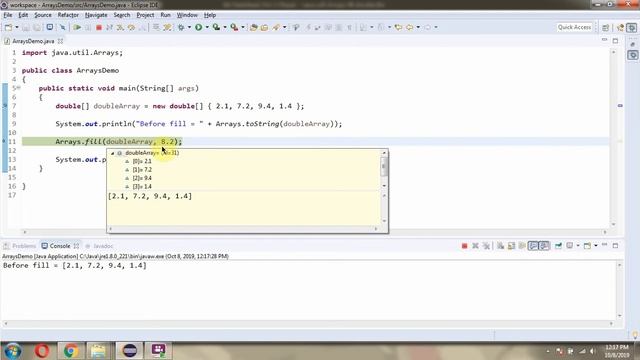
Task: Switch to the Problems tab
Action: point(20,246)
